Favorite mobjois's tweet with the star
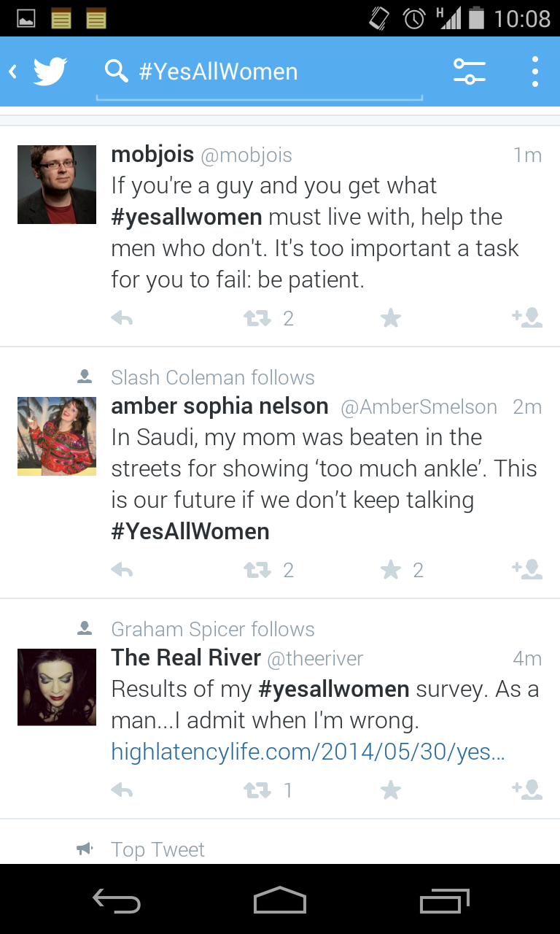 [392, 318]
